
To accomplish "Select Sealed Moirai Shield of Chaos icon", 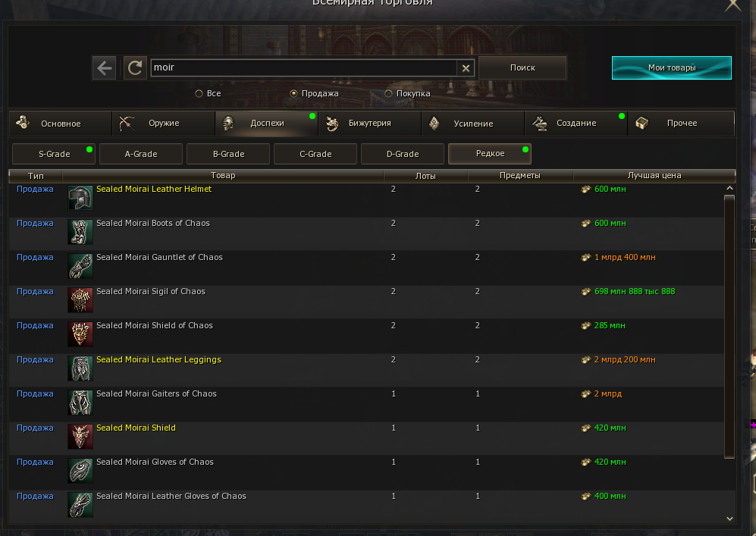I will [80, 334].
